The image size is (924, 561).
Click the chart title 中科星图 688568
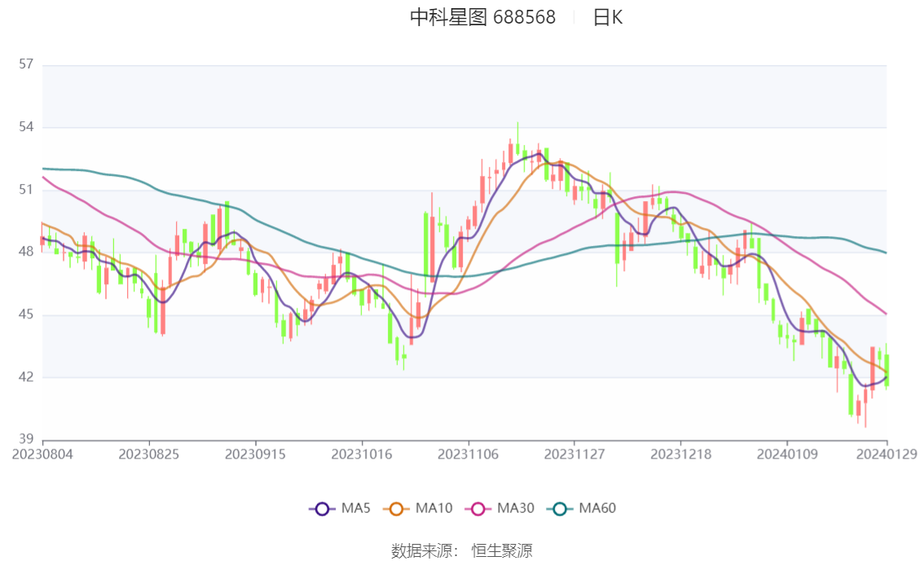[482, 17]
